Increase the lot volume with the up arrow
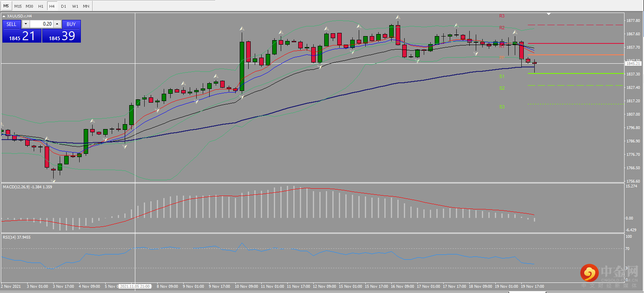The image size is (644, 293). [57, 24]
